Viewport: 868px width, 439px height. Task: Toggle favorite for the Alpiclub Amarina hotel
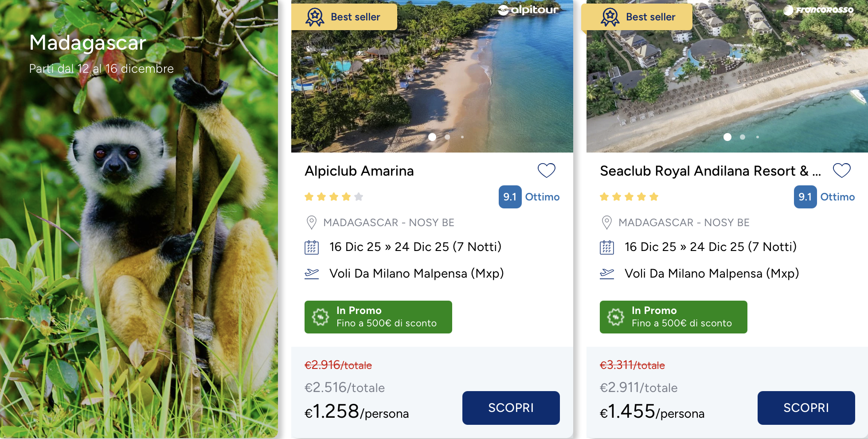coord(546,170)
